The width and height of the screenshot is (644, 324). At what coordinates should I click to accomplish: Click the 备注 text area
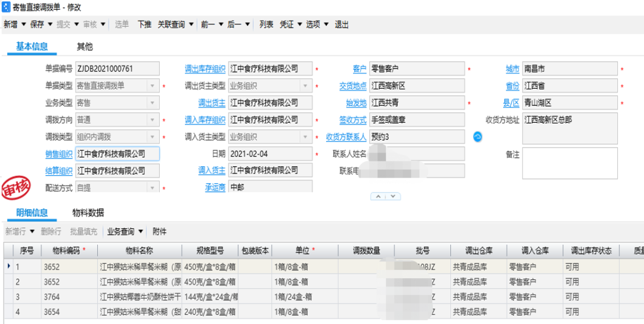click(x=569, y=163)
